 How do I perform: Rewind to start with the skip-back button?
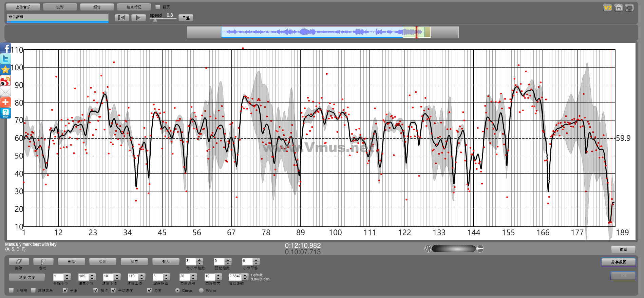pyautogui.click(x=122, y=18)
